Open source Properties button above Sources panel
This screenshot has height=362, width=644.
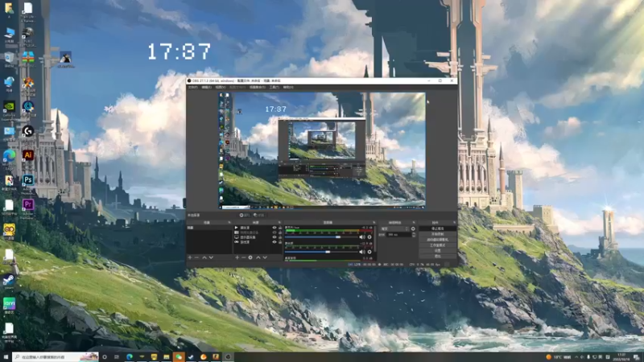click(x=245, y=215)
